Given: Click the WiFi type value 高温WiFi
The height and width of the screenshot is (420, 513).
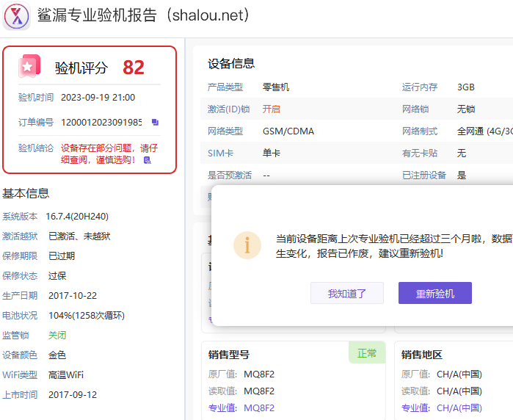Looking at the screenshot, I should click(x=66, y=374).
